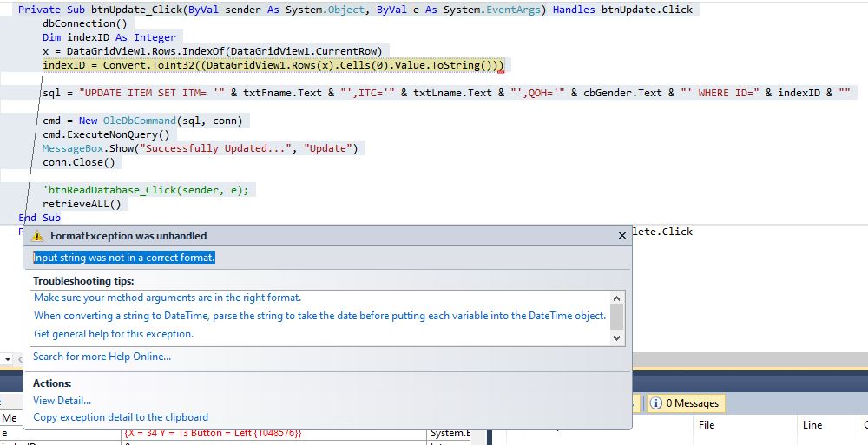This screenshot has width=868, height=445.
Task: Click the 'End Sub' line
Action: click(39, 218)
